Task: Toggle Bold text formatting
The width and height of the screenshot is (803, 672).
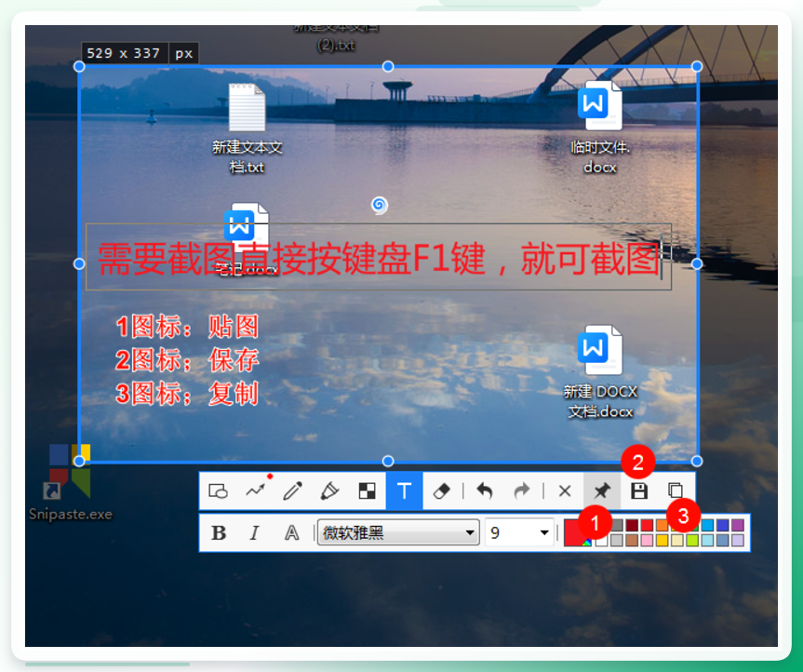Action: pos(219,533)
